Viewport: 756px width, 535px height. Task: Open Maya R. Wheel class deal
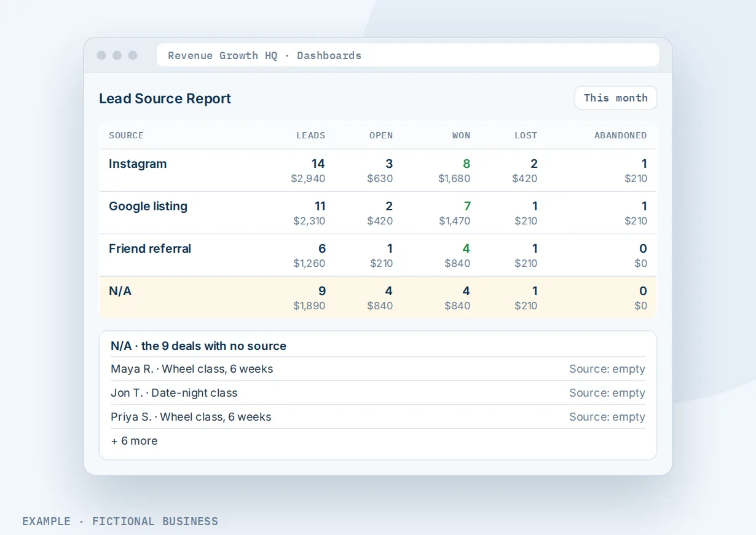point(192,369)
